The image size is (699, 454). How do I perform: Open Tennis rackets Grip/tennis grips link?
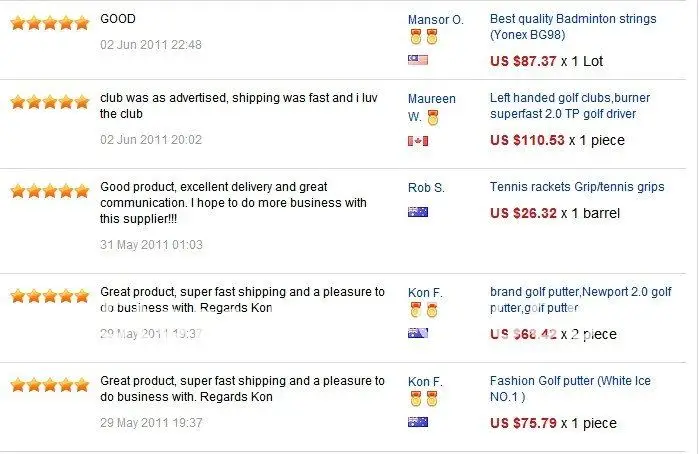(x=577, y=187)
